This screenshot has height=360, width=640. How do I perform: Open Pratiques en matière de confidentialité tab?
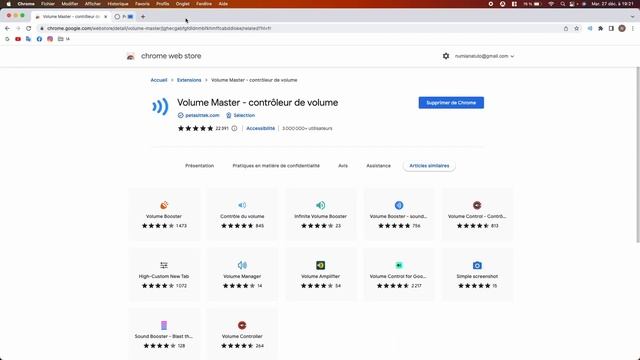[276, 166]
